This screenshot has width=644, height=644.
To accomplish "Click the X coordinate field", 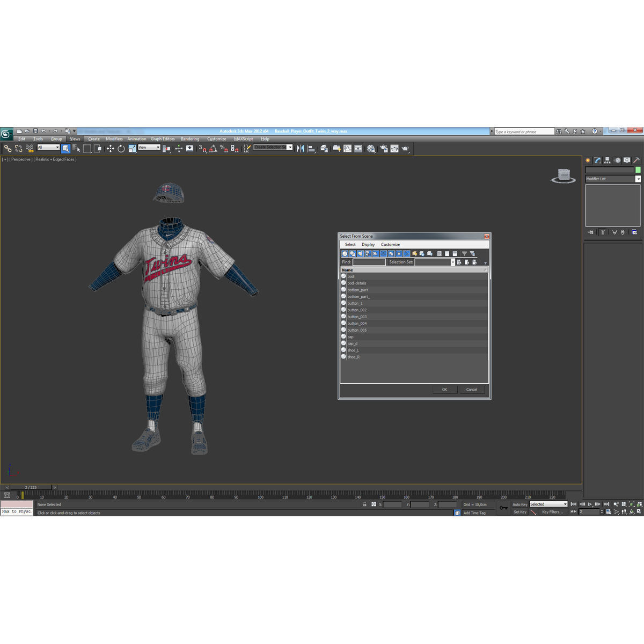I will click(393, 504).
